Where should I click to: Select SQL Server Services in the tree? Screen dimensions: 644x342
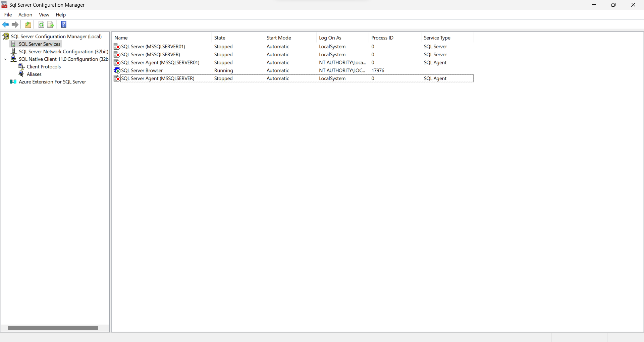click(40, 44)
